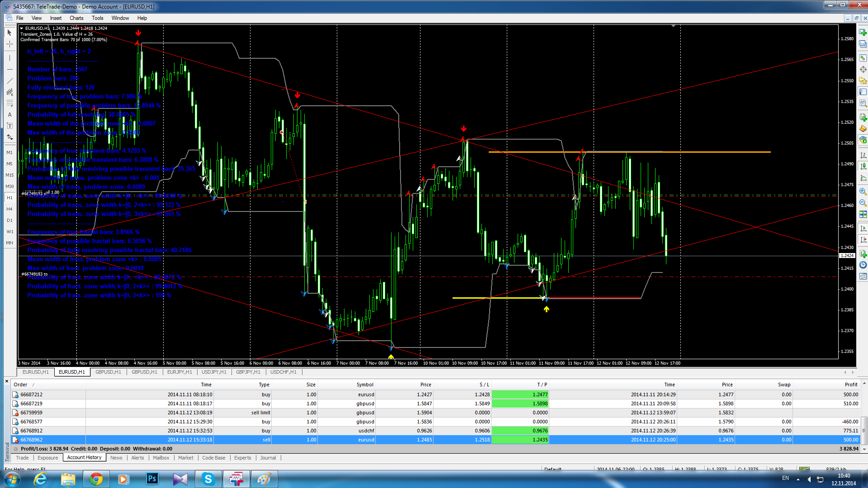The image size is (868, 488).
Task: Select the equidistant channel tool
Action: point(9,92)
